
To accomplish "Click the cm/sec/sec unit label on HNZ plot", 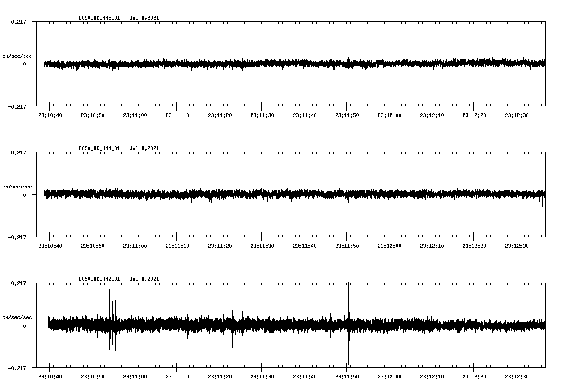I will click(x=17, y=317).
